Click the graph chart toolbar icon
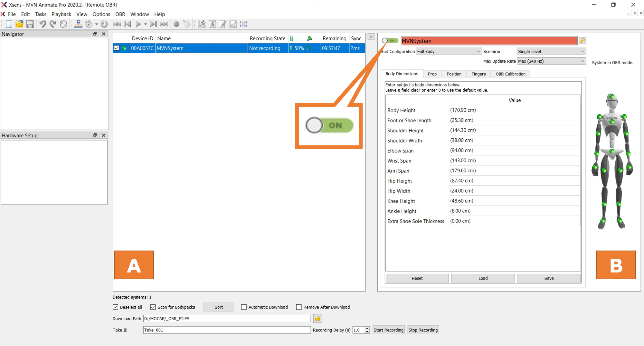This screenshot has height=346, width=644. 233,24
